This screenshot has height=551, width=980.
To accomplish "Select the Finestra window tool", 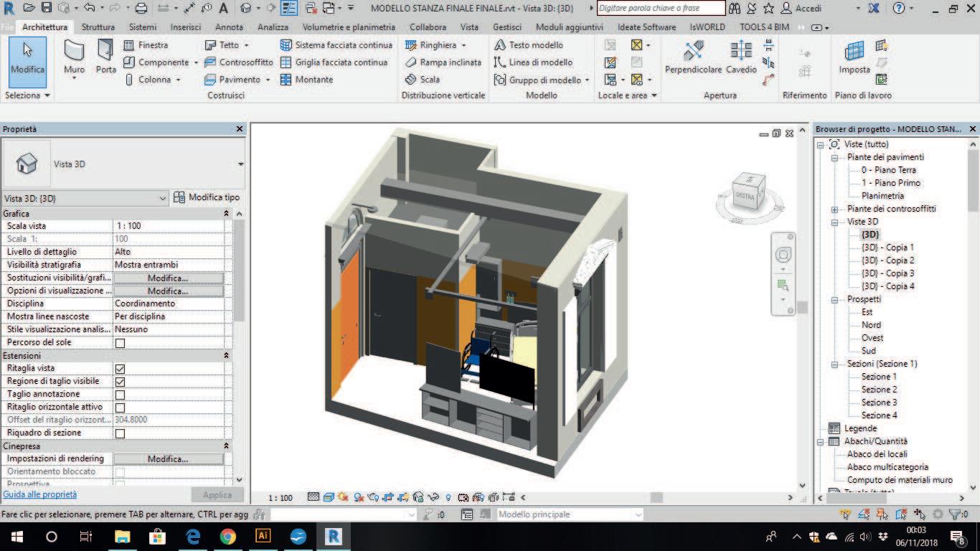I will pos(146,44).
